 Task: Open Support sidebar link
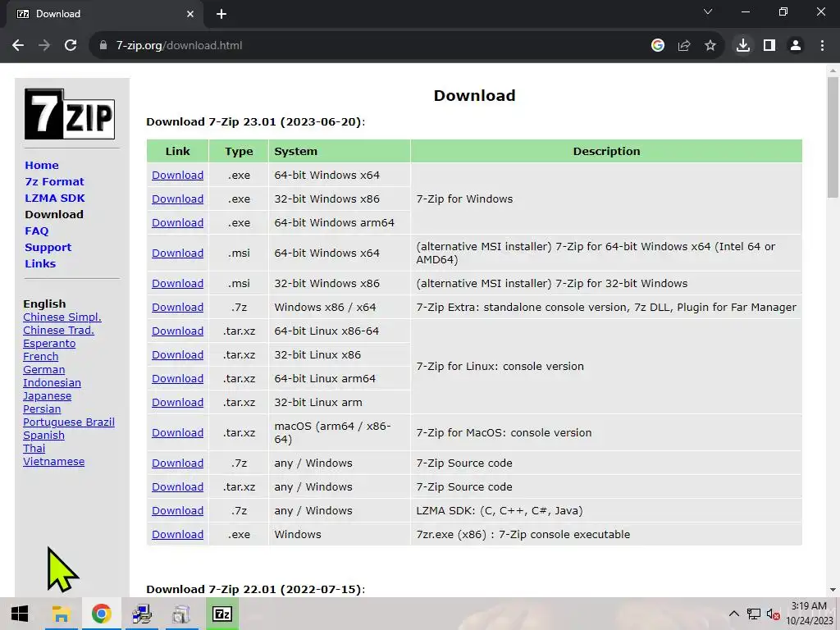pyautogui.click(x=48, y=248)
